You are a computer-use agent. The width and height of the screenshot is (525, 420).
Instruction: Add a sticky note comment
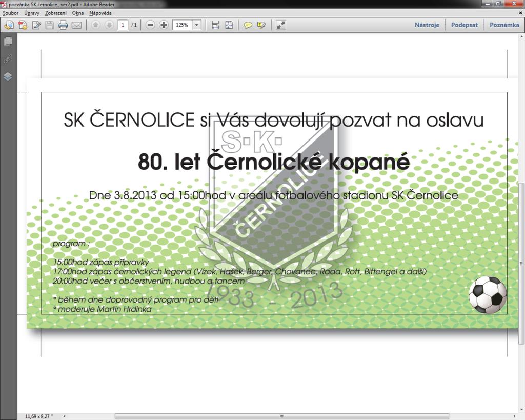[x=248, y=25]
